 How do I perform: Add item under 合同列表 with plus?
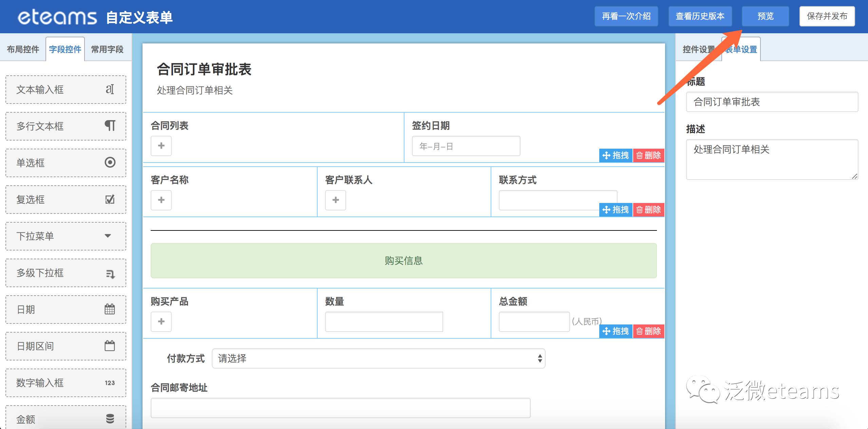click(x=161, y=146)
